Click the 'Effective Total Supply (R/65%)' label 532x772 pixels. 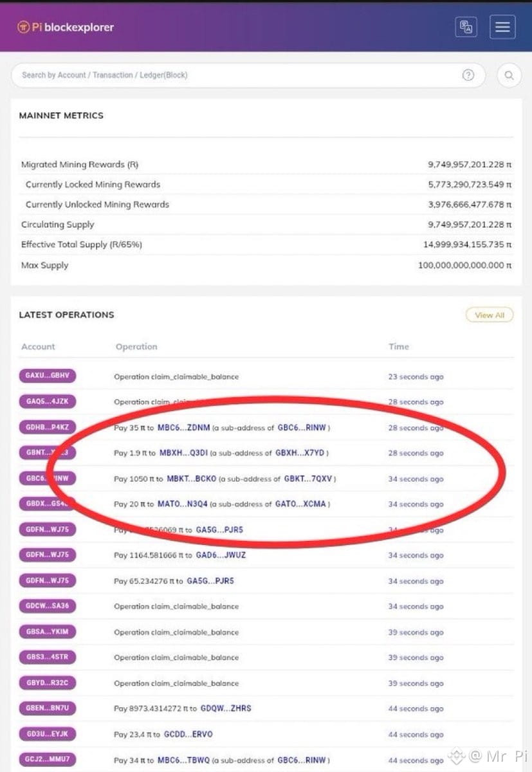click(x=82, y=244)
